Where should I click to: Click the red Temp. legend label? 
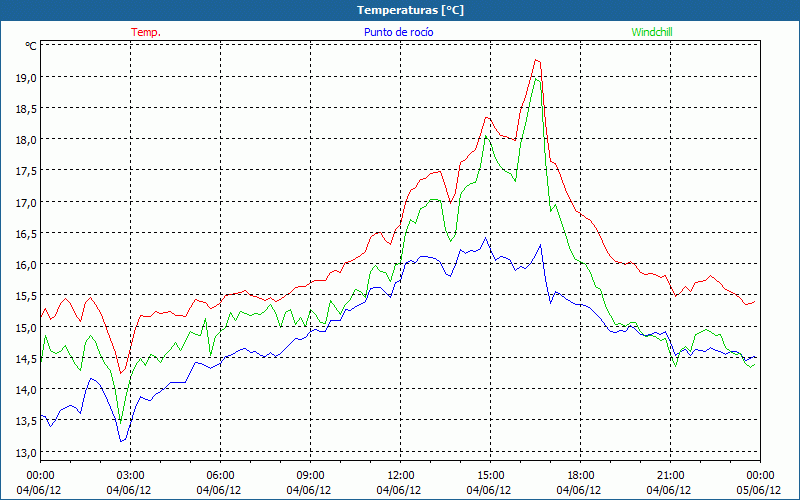tap(146, 32)
